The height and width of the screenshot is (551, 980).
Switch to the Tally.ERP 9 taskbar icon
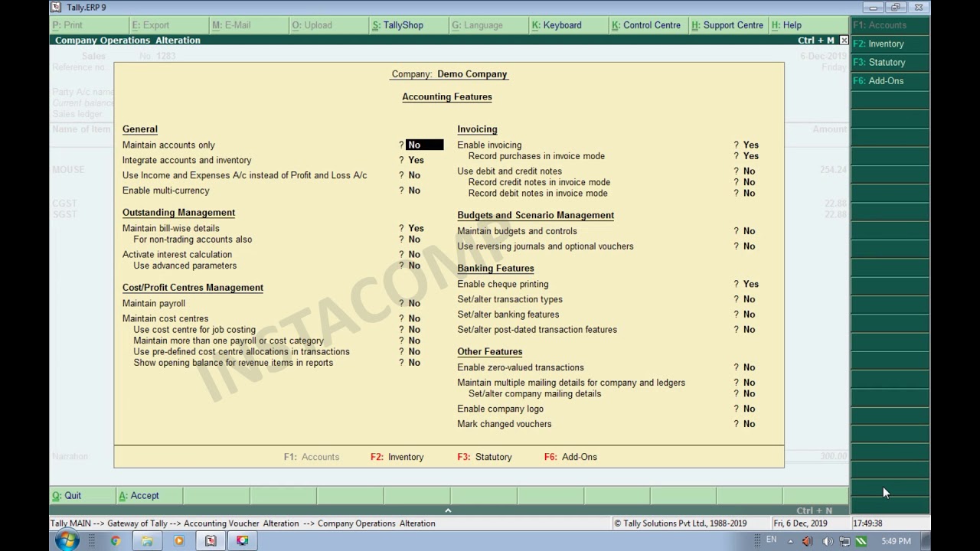click(x=211, y=541)
